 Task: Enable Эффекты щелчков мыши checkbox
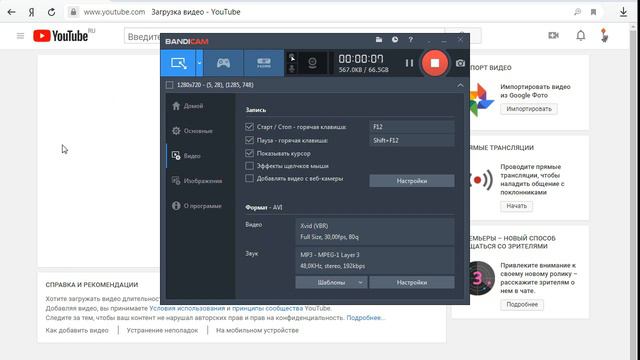click(249, 166)
